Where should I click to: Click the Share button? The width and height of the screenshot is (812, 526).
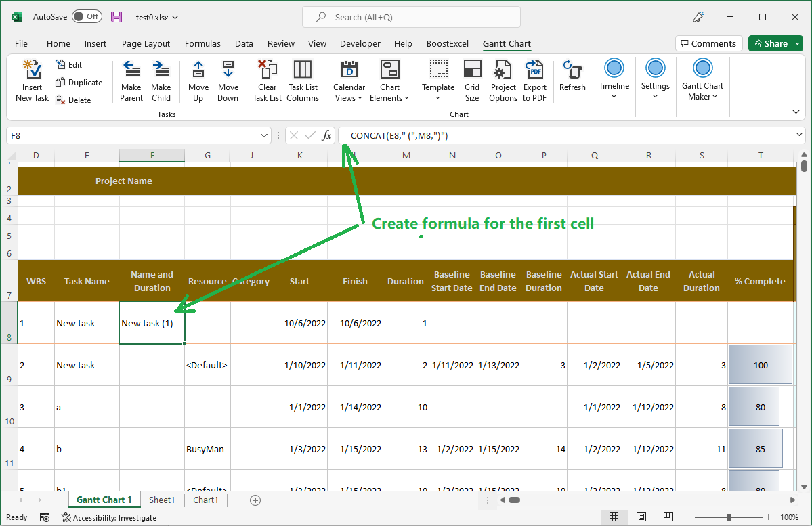coord(775,43)
